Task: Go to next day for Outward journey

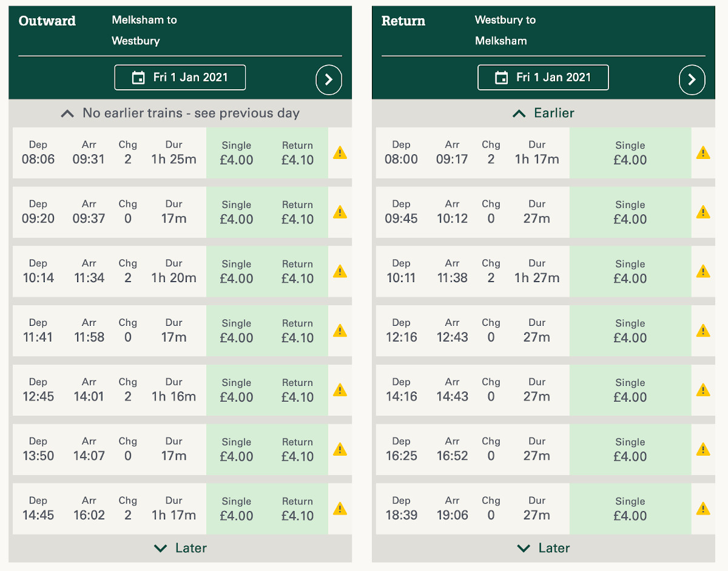Action: pos(329,79)
